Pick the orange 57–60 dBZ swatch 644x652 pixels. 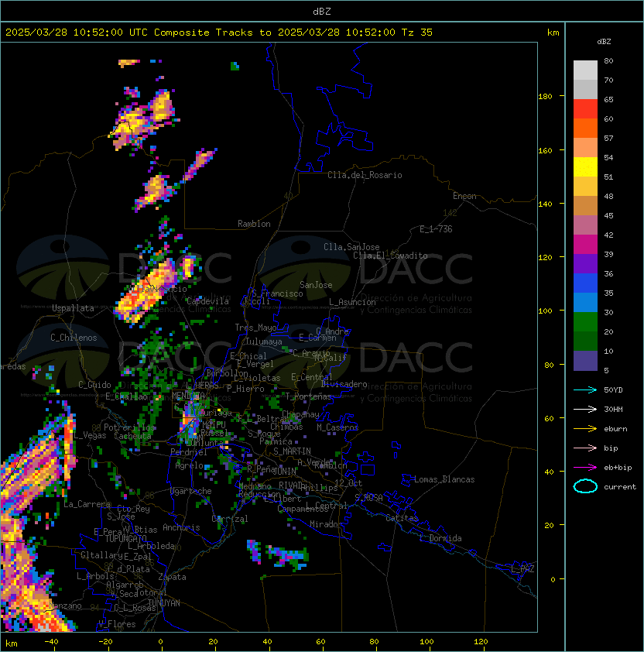coord(585,128)
